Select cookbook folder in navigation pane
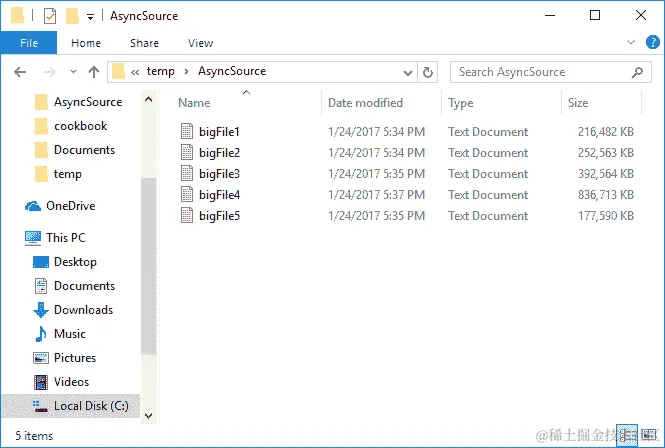 (x=81, y=126)
